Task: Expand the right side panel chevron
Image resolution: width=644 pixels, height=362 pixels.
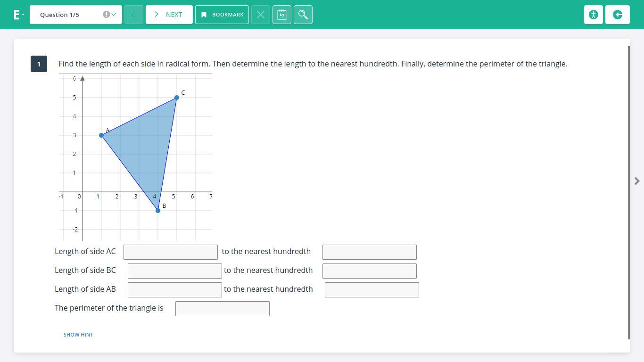Action: pyautogui.click(x=637, y=181)
